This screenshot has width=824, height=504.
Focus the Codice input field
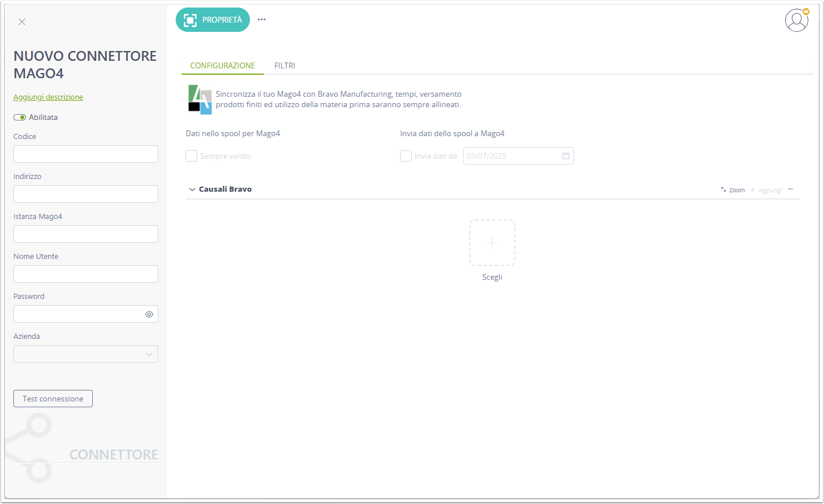pyautogui.click(x=86, y=154)
